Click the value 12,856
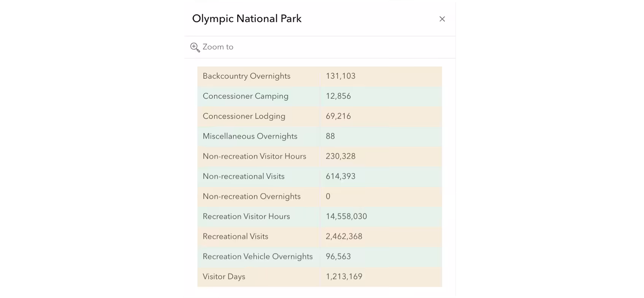644x298 pixels. click(338, 96)
